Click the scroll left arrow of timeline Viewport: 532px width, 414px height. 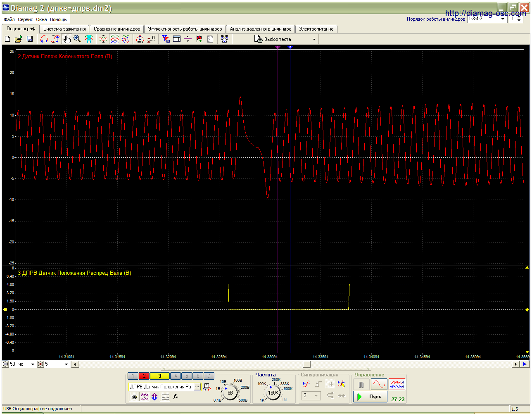pyautogui.click(x=75, y=364)
